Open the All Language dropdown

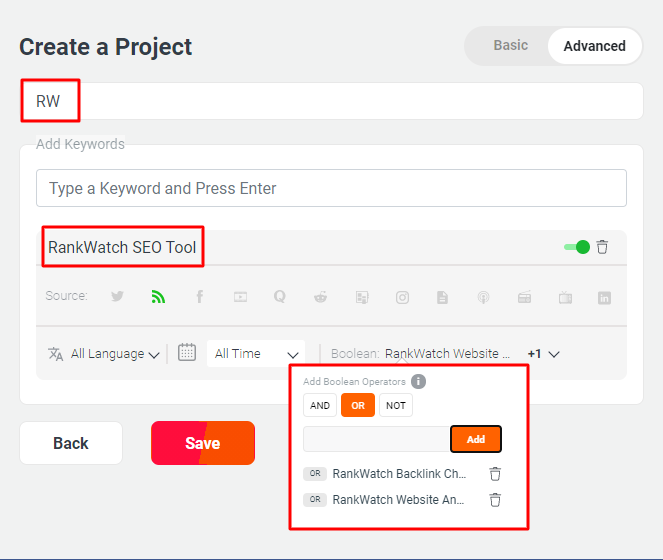pos(115,354)
